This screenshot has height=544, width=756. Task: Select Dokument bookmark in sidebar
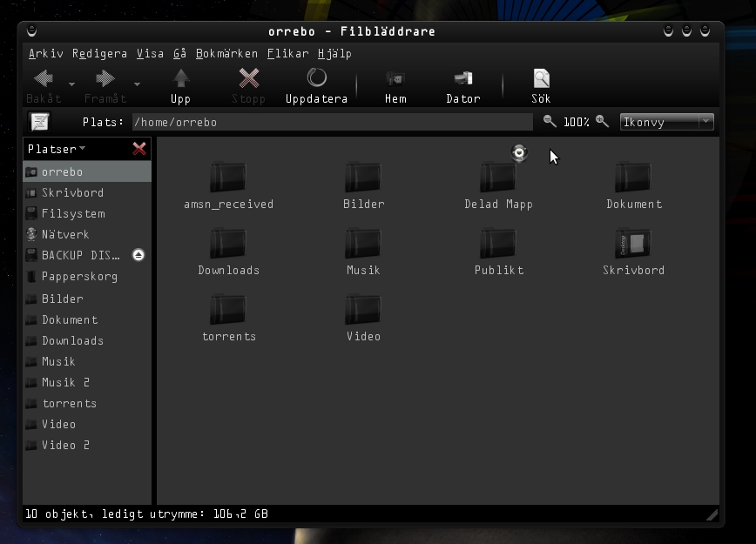click(x=87, y=319)
